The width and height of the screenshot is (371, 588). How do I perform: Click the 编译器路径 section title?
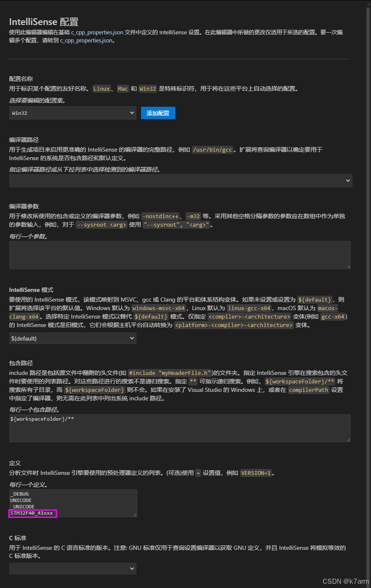(24, 140)
